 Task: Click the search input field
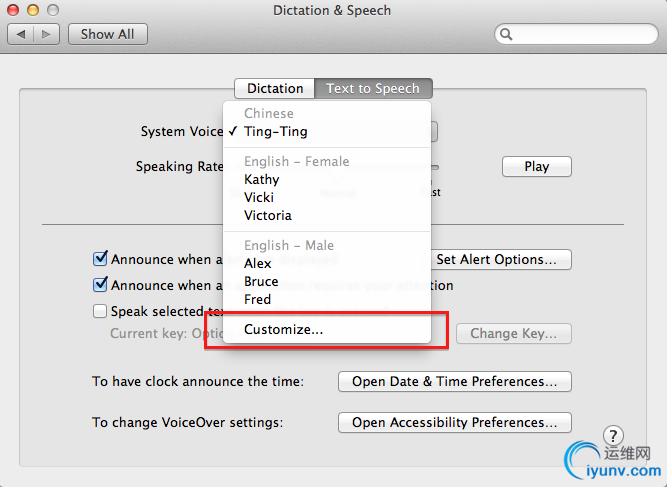tap(580, 34)
